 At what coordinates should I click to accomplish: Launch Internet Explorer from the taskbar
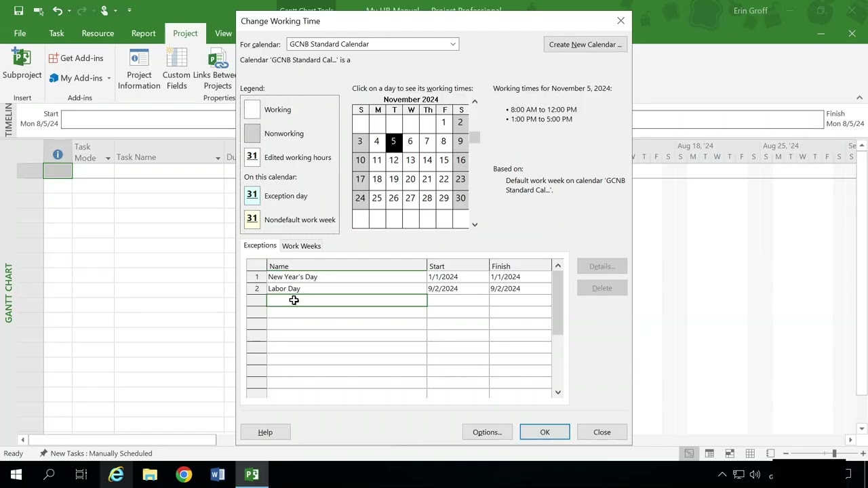[117, 474]
